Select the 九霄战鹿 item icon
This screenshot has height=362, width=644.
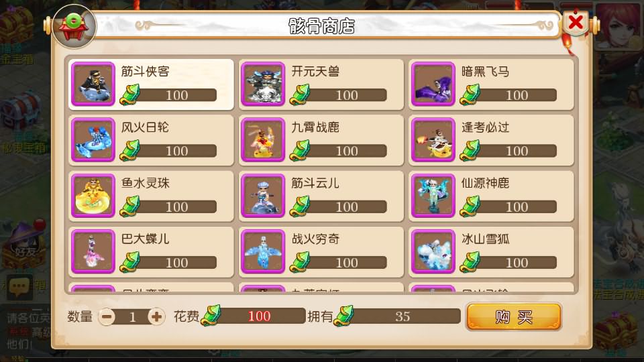(263, 140)
